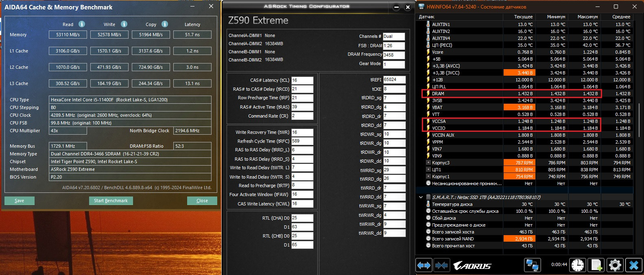Click the Минимум column header
Viewport: 644px width, 275px height.
(552, 17)
